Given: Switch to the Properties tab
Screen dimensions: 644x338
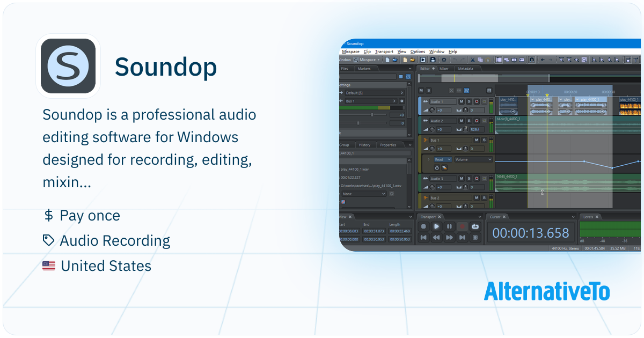Looking at the screenshot, I should coord(388,145).
